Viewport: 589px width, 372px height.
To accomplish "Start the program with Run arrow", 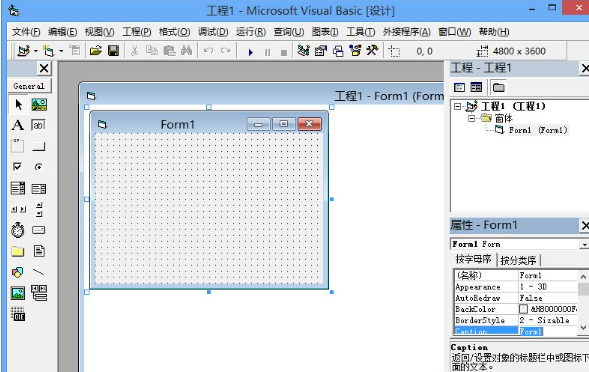I will pos(251,52).
